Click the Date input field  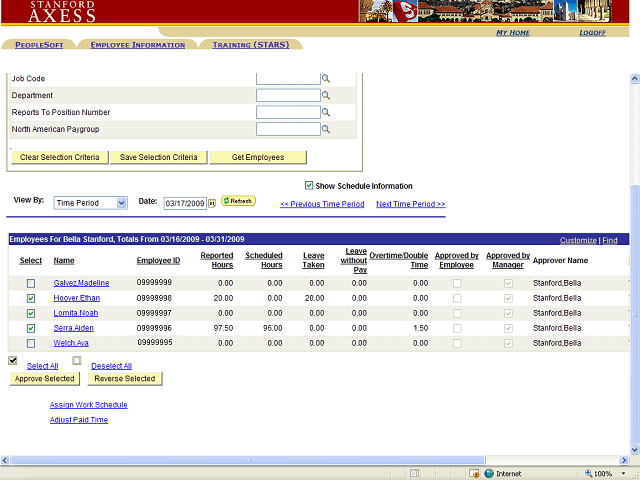[185, 203]
